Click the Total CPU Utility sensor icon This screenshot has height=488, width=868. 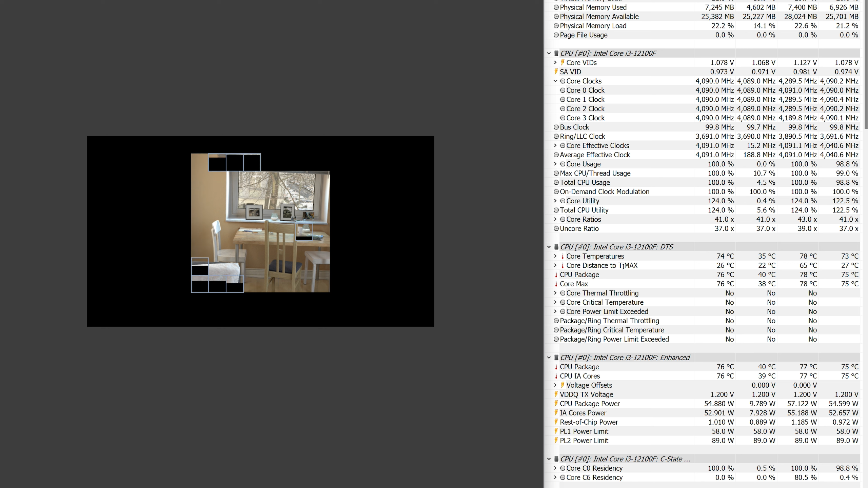point(556,210)
